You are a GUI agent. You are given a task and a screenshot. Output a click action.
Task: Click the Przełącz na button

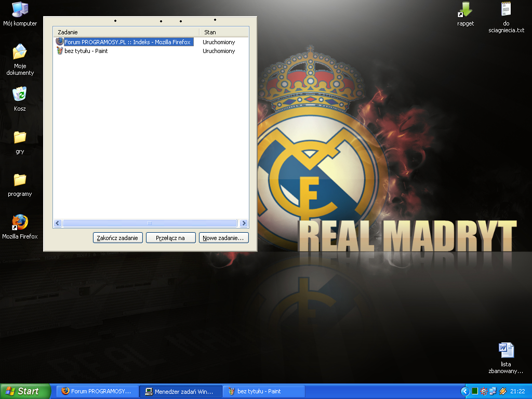170,238
